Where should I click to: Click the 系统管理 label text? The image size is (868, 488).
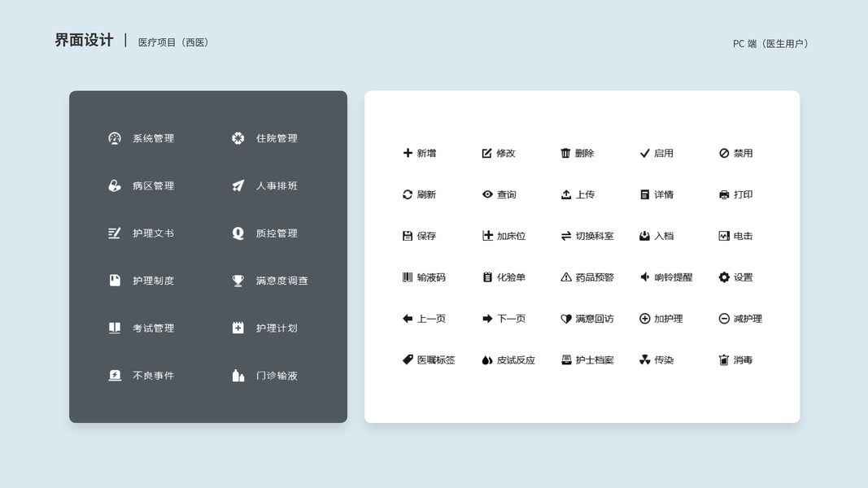pyautogui.click(x=153, y=138)
